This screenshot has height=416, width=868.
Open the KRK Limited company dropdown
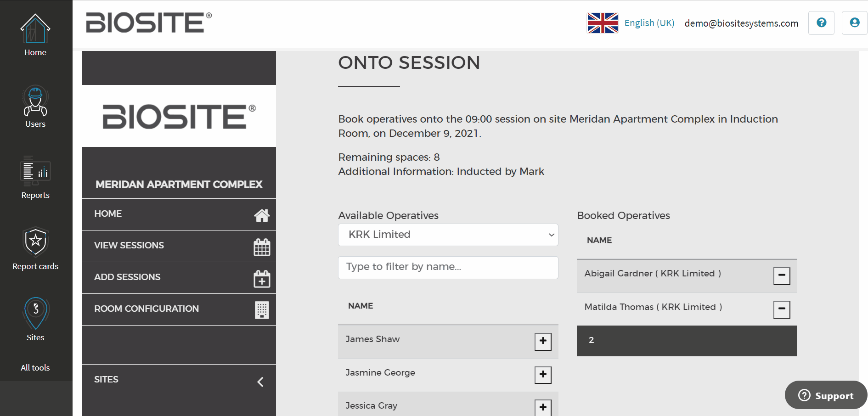point(448,235)
